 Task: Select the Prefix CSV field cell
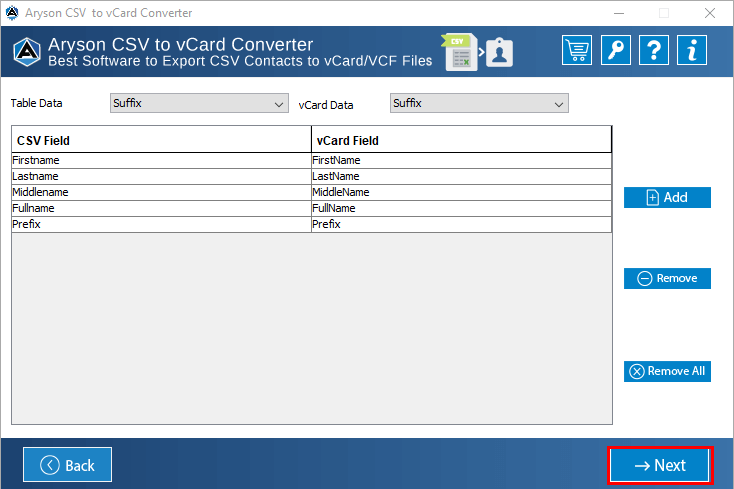pyautogui.click(x=161, y=224)
